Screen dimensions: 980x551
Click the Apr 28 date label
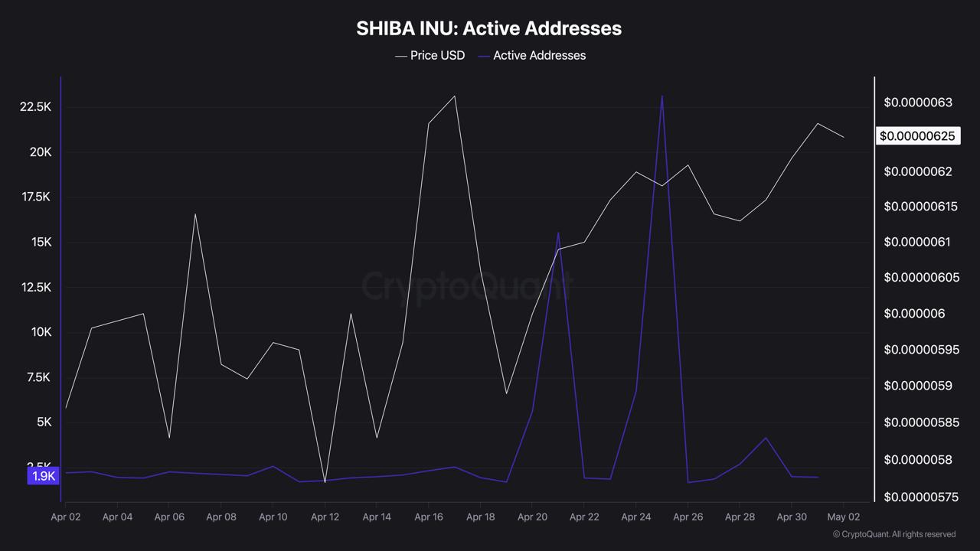[740, 517]
